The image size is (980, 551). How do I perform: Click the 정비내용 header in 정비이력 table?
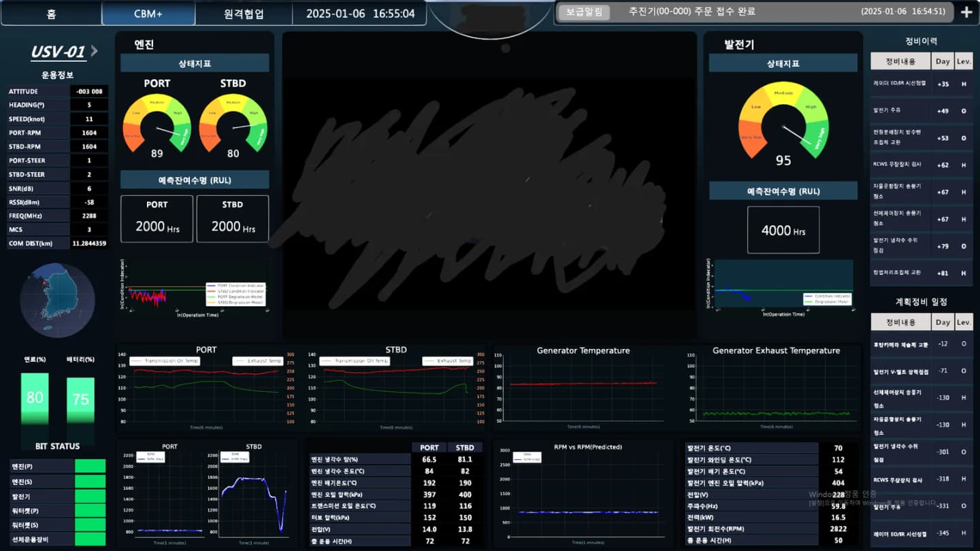pyautogui.click(x=900, y=61)
